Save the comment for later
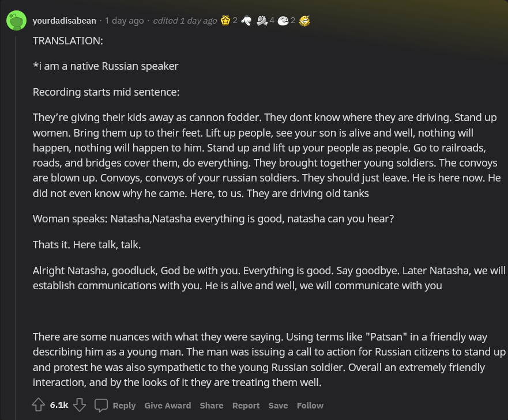 point(278,406)
